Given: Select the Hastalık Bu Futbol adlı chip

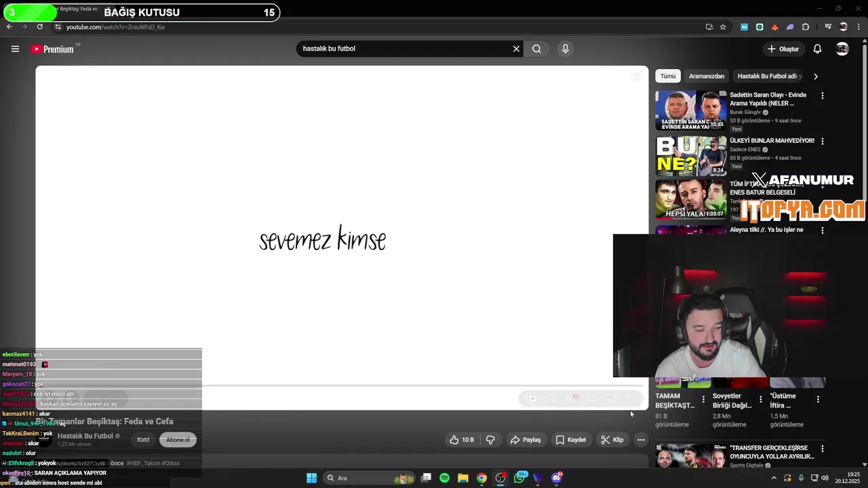Looking at the screenshot, I should (770, 76).
